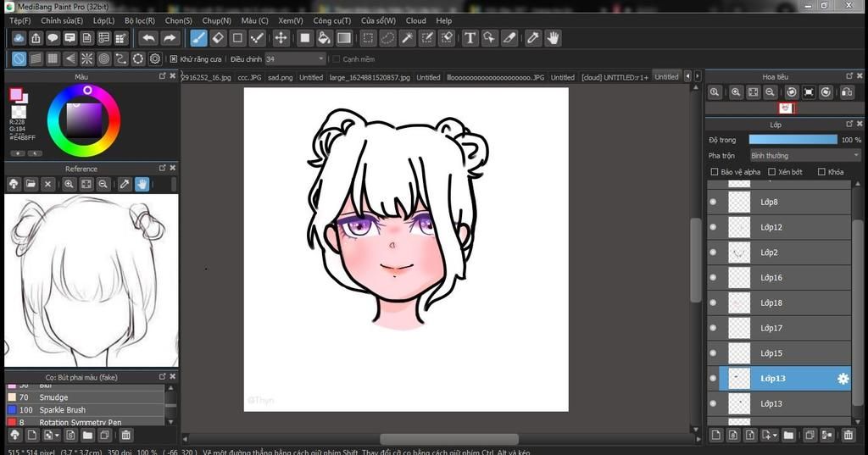Enable Xén bớt clipping checkbox
The height and width of the screenshot is (455, 868).
(771, 172)
